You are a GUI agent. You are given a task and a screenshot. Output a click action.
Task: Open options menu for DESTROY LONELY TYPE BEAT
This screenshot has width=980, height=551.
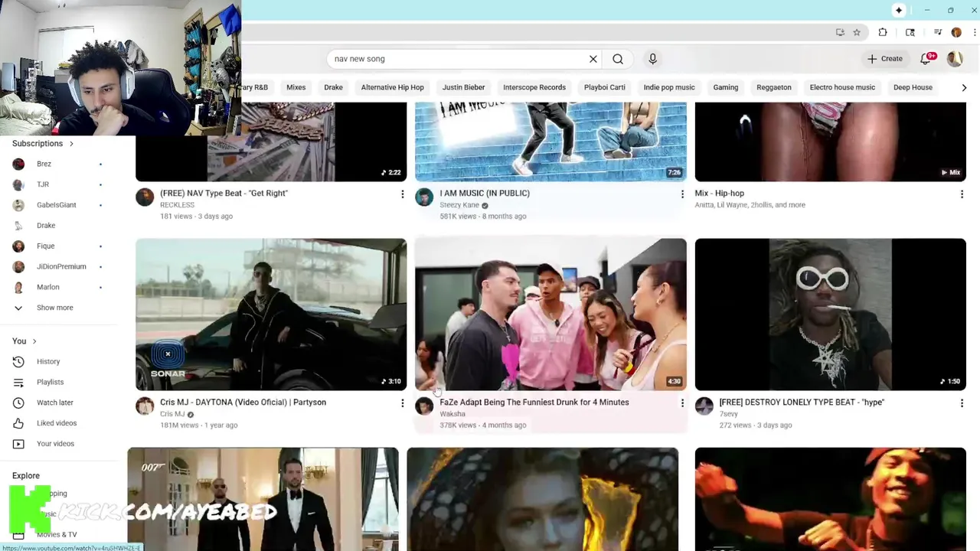click(x=962, y=403)
